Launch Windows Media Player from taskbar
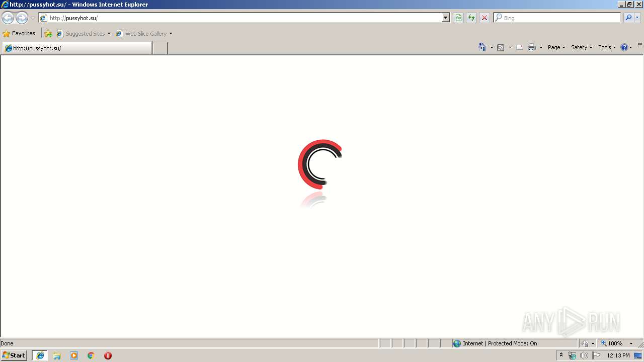The height and width of the screenshot is (362, 644). (74, 355)
